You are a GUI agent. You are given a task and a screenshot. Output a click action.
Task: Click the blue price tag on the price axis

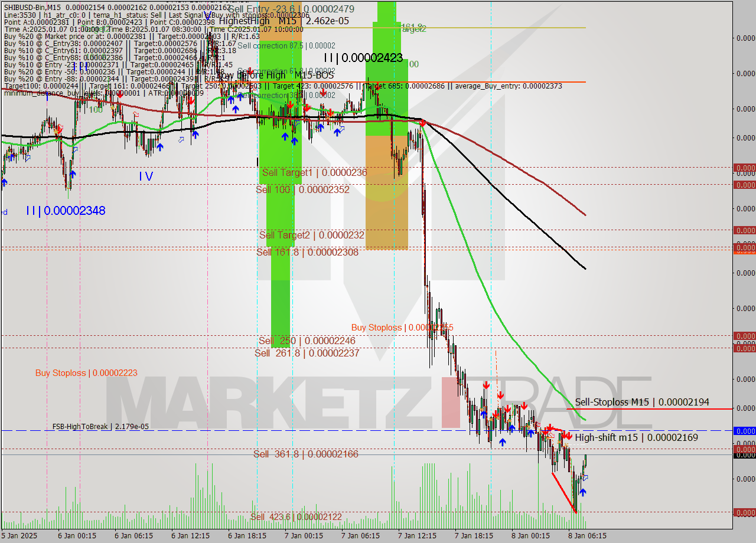pyautogui.click(x=744, y=431)
